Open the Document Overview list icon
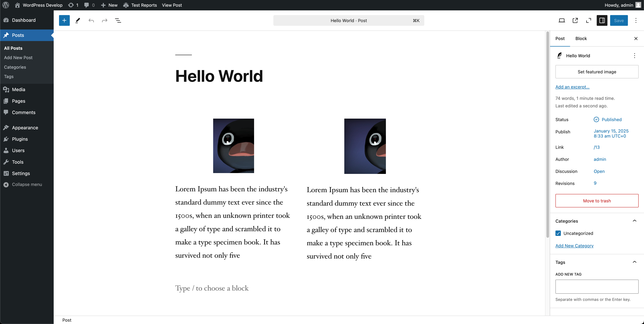644x324 pixels. pyautogui.click(x=118, y=20)
